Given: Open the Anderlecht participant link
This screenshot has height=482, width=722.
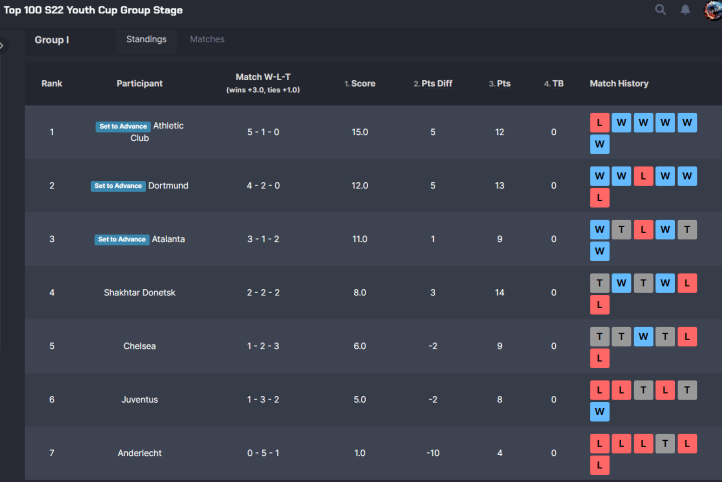Looking at the screenshot, I should point(139,454).
